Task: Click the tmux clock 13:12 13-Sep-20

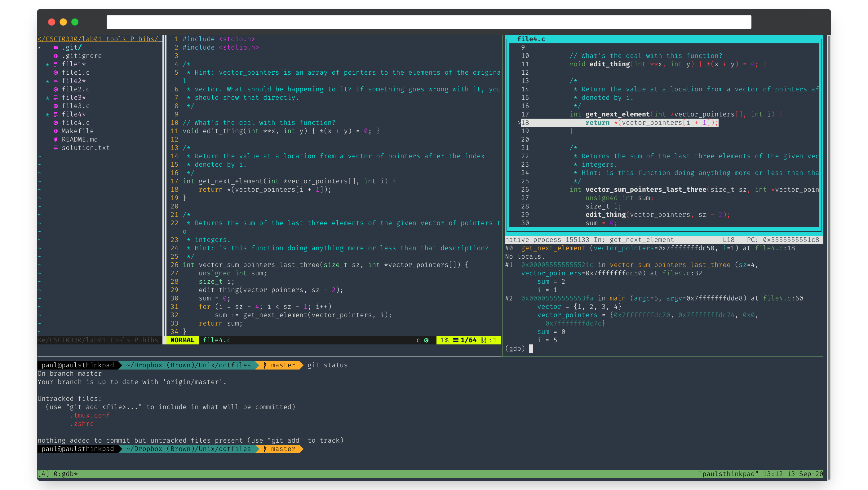Action: pyautogui.click(x=793, y=474)
